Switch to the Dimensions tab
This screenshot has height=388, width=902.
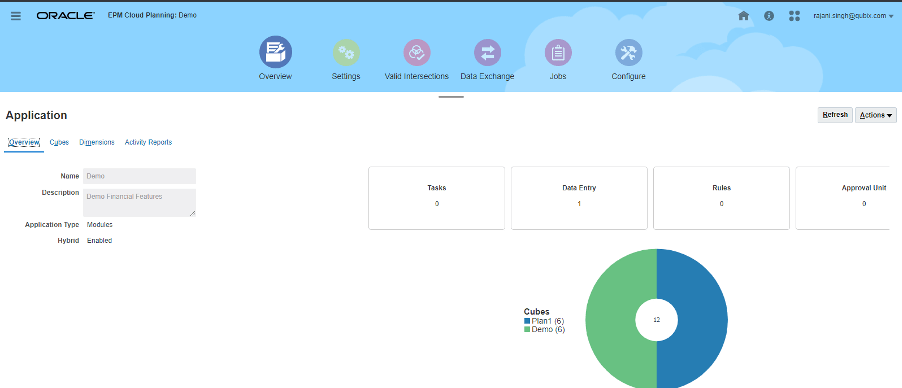97,142
